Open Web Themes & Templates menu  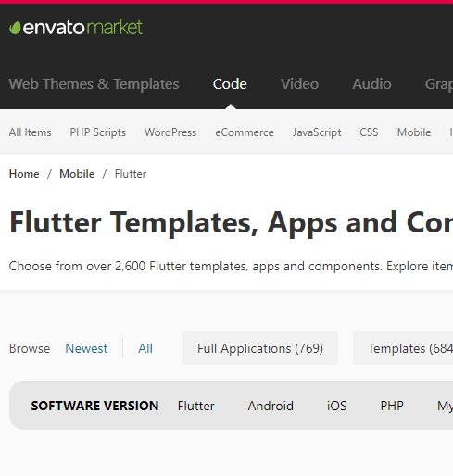pyautogui.click(x=94, y=84)
